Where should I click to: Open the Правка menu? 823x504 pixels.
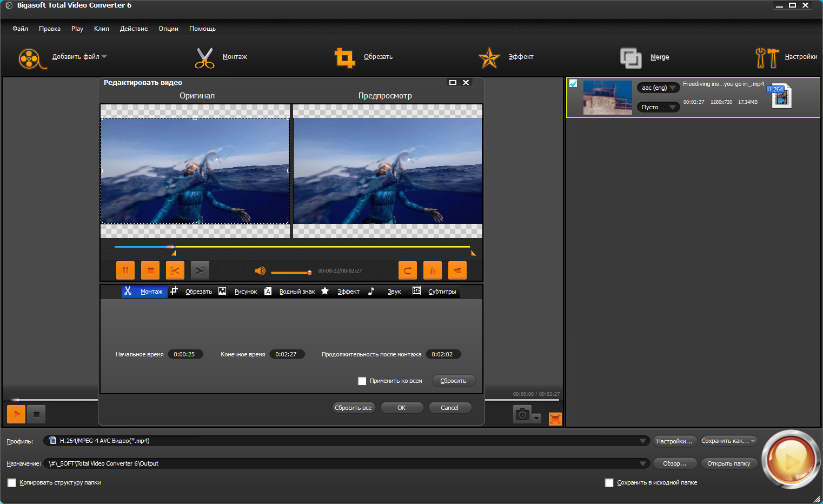(x=50, y=29)
